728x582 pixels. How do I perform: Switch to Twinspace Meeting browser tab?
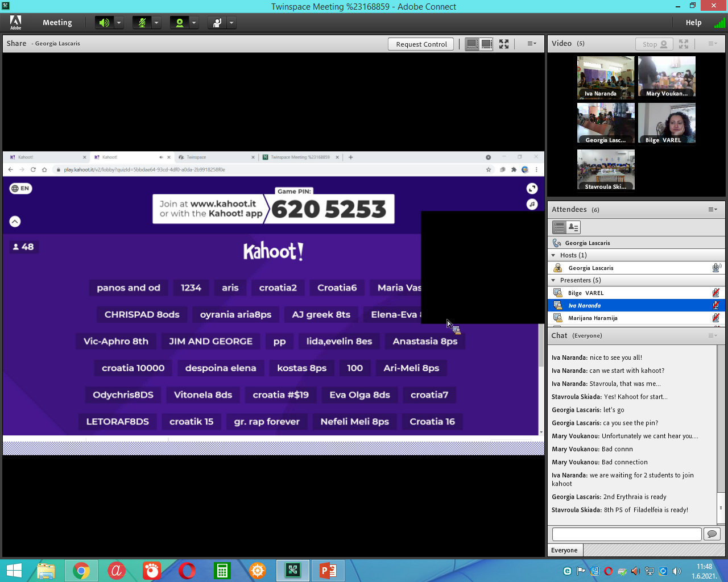tap(300, 157)
